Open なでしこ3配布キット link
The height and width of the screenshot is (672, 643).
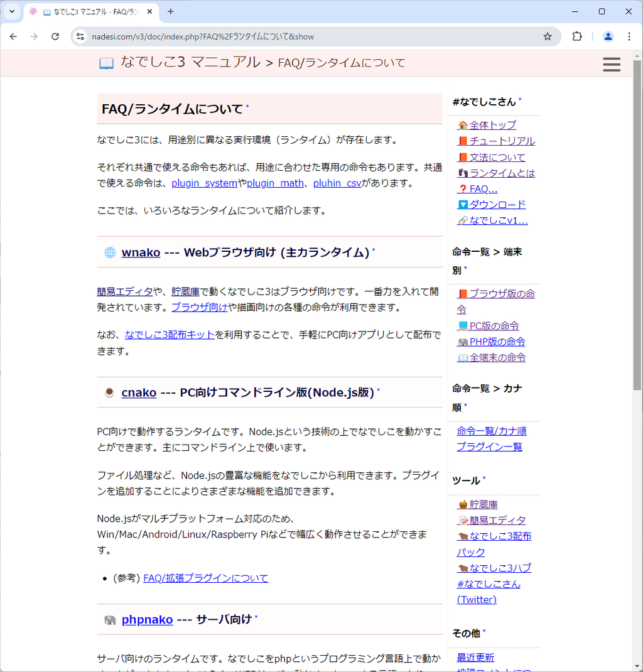(170, 335)
